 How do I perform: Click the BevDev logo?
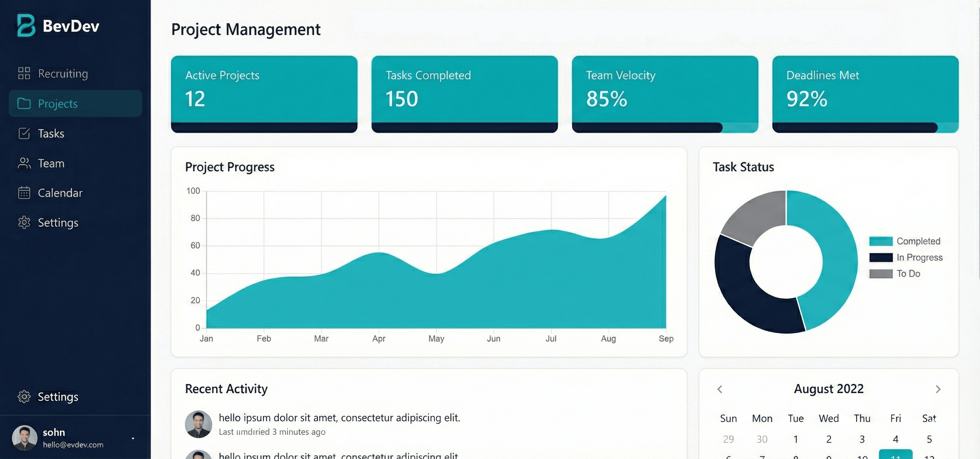57,26
